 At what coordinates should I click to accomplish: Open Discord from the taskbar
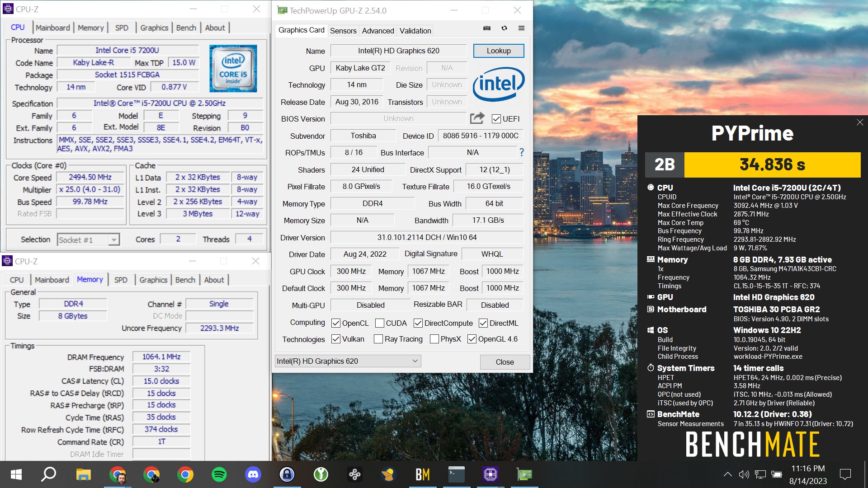point(253,474)
